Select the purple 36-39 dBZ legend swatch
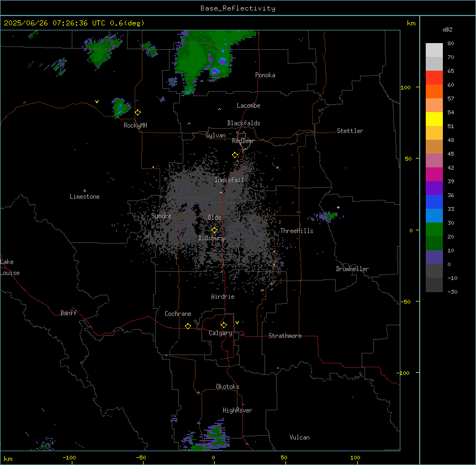476x465 pixels. (434, 188)
